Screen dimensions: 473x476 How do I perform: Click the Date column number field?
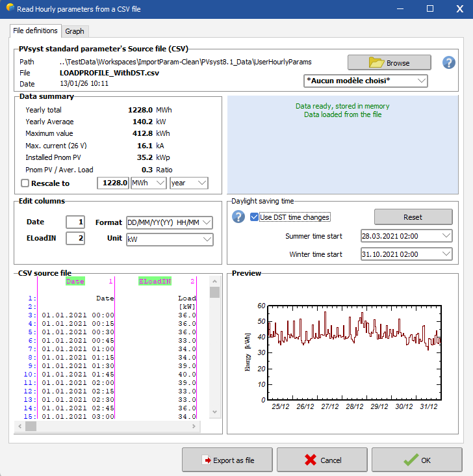pyautogui.click(x=75, y=222)
